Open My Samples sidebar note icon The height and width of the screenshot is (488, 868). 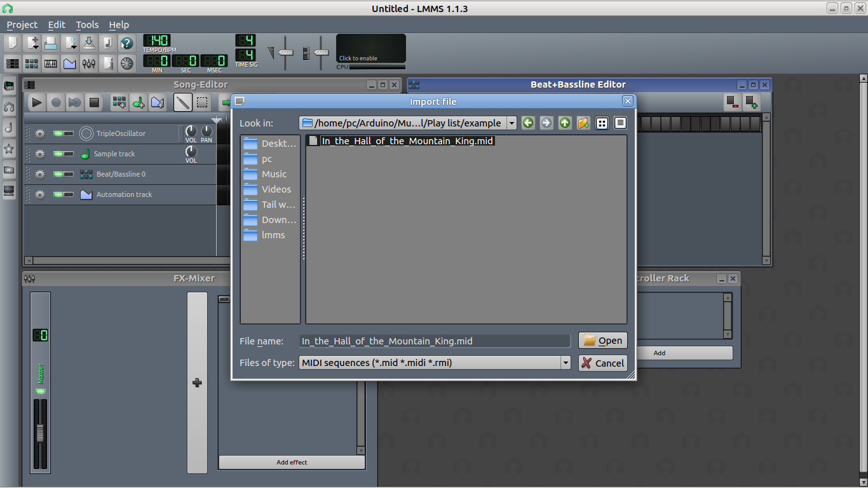[x=9, y=127]
